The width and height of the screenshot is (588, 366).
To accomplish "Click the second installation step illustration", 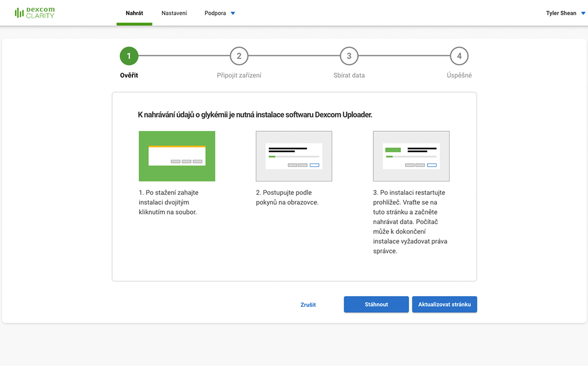I will tap(294, 156).
